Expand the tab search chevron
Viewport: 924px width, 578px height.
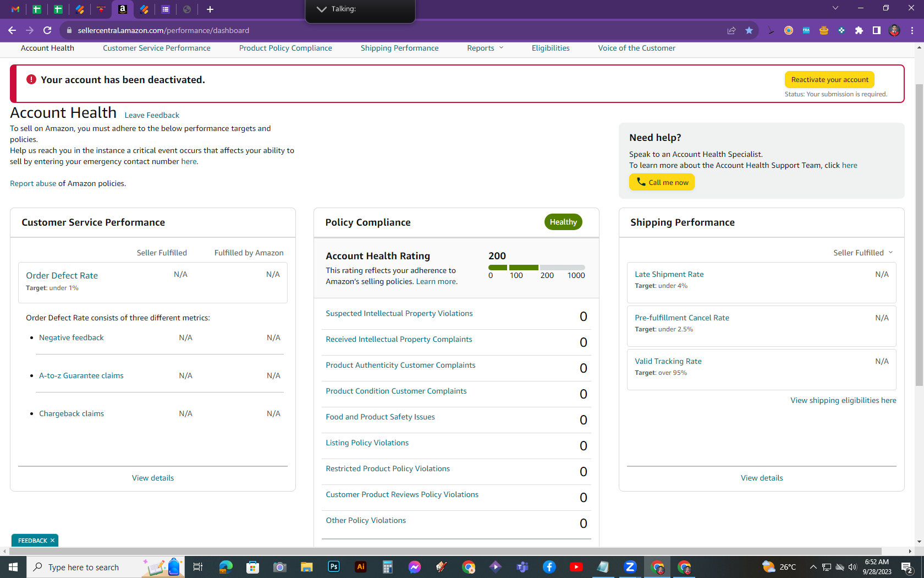point(835,8)
